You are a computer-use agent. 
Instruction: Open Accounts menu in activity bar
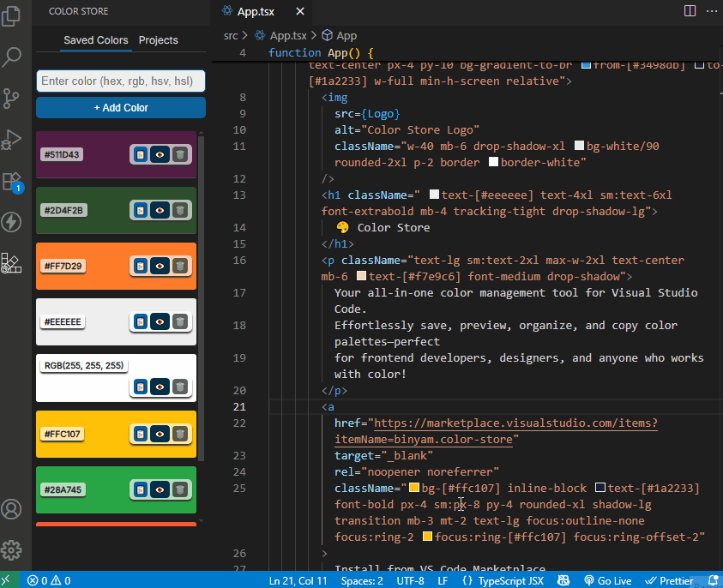point(11,509)
